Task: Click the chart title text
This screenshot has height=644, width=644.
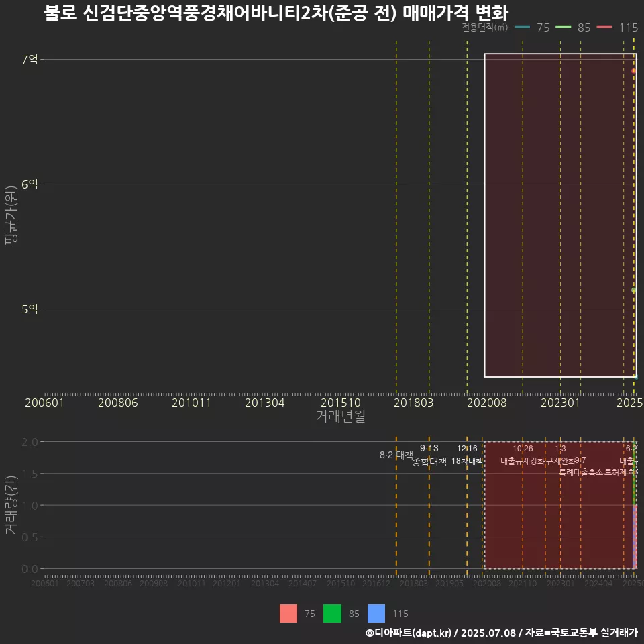Action: (x=276, y=13)
